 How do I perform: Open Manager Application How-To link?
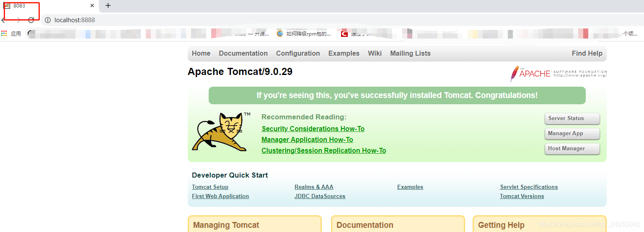307,139
